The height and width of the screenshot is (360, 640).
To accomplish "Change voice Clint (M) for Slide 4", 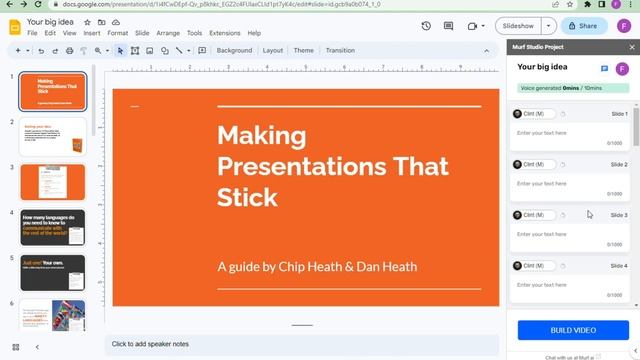I will click(534, 266).
